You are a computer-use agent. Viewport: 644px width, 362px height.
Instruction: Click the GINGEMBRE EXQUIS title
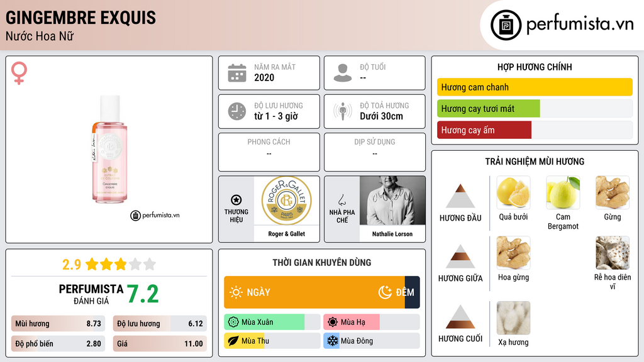80,18
